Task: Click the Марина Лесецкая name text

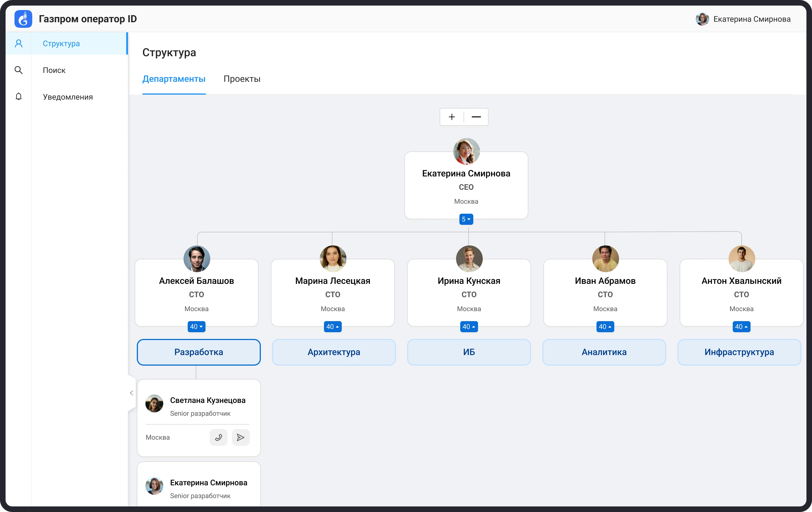Action: pos(333,281)
